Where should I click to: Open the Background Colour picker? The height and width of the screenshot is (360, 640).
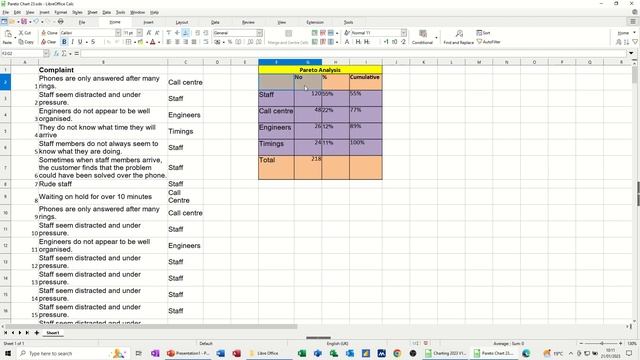click(x=140, y=42)
